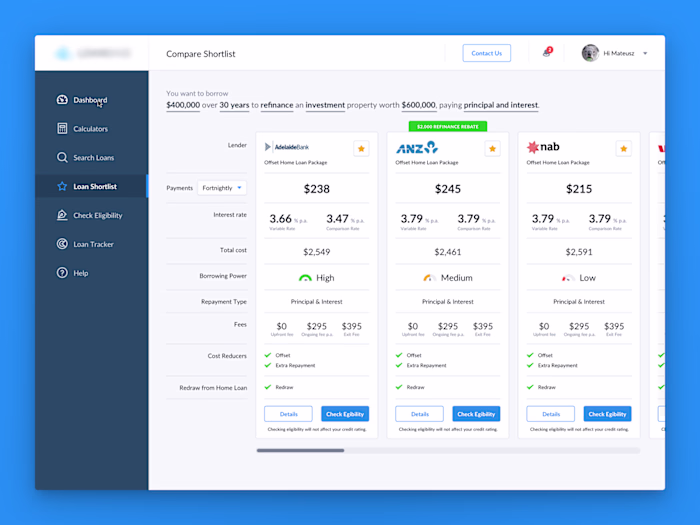Go to Check Eligibility page
Viewport: 700px width, 525px height.
click(x=92, y=215)
